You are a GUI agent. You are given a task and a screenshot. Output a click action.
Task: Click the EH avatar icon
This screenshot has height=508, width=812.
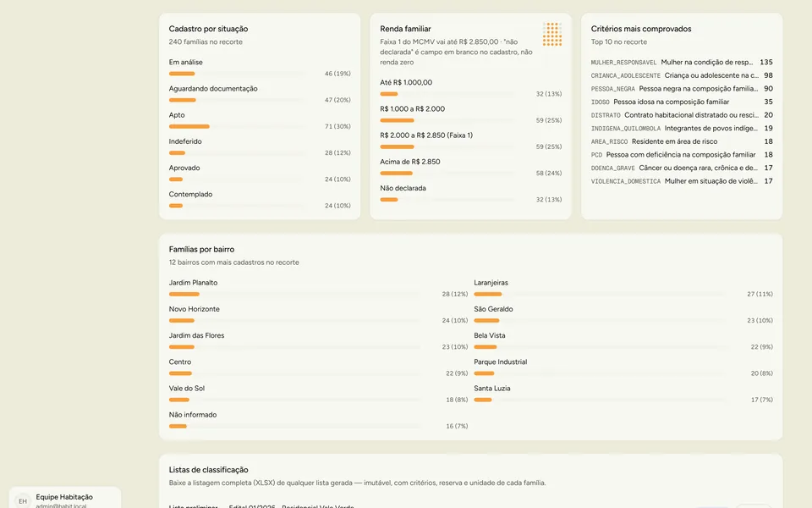[x=23, y=501]
